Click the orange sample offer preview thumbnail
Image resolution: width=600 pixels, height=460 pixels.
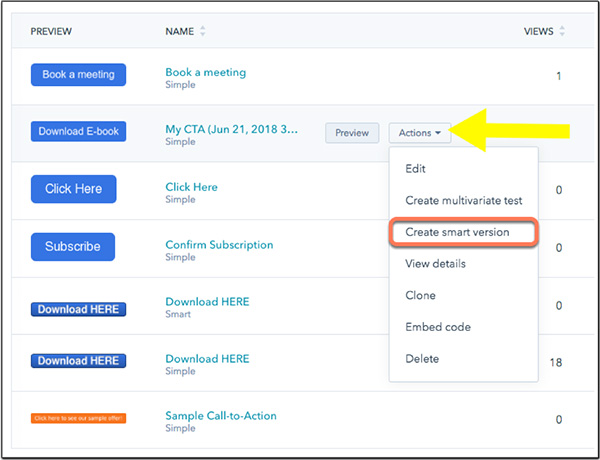pos(78,418)
